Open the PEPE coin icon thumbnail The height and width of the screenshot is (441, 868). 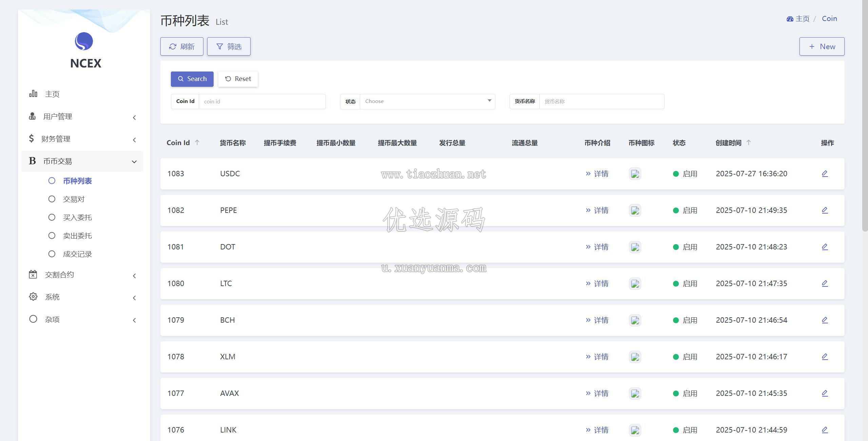pyautogui.click(x=635, y=211)
